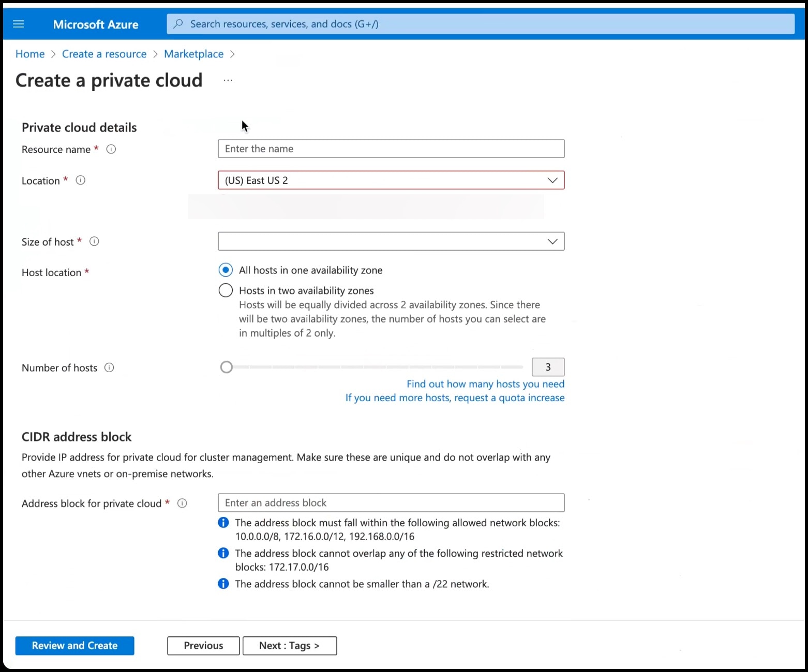Open the Azure portal hamburger menu
Screen dimensions: 808x672
point(19,24)
